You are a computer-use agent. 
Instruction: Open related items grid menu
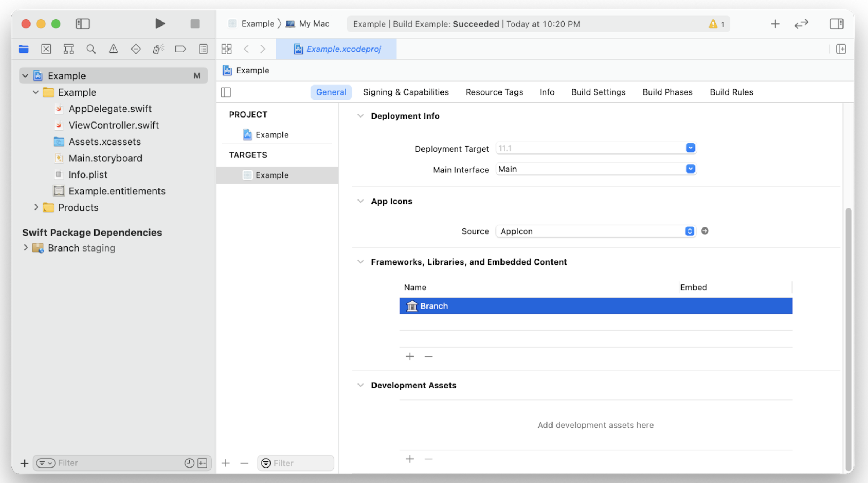(x=227, y=49)
